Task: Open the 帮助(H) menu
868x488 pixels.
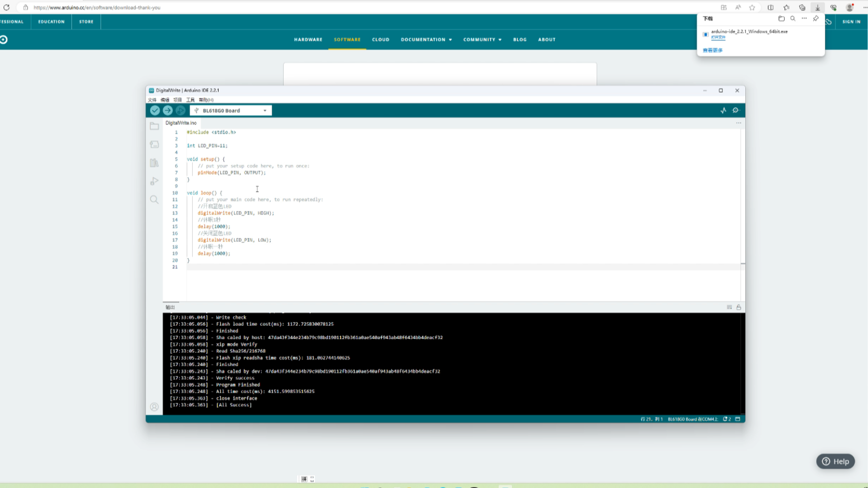Action: pos(206,100)
